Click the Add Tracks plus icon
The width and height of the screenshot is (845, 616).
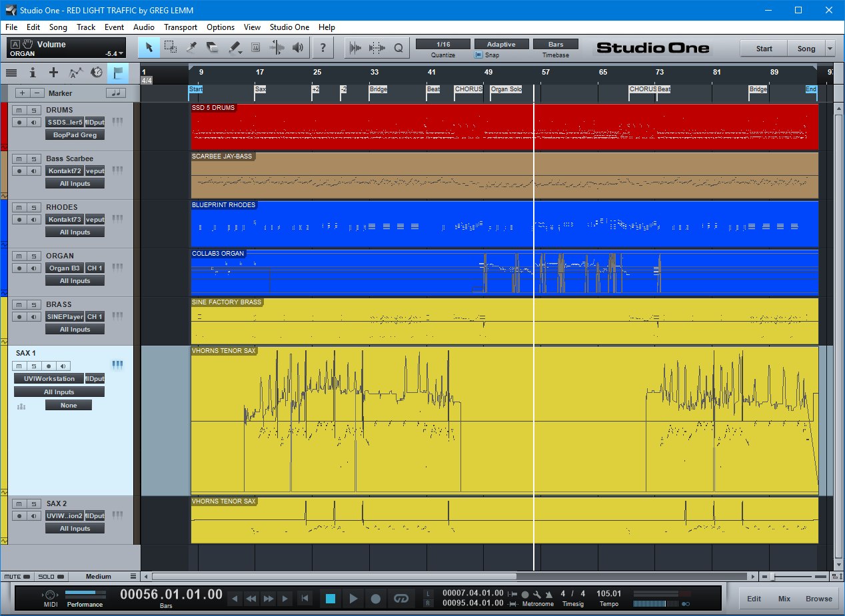[54, 73]
